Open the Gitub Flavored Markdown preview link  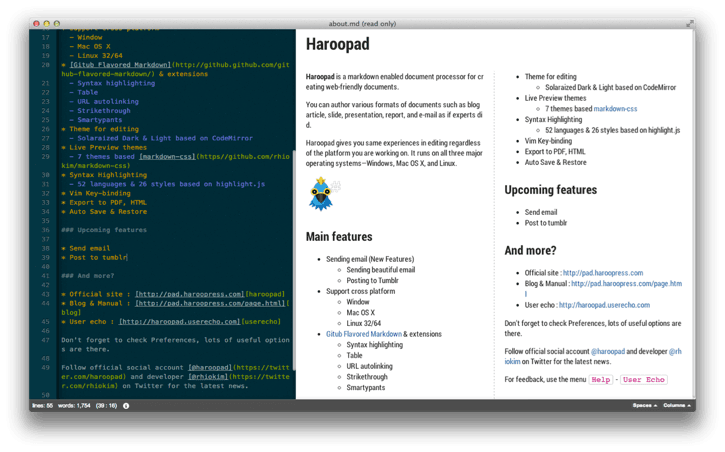click(x=364, y=334)
